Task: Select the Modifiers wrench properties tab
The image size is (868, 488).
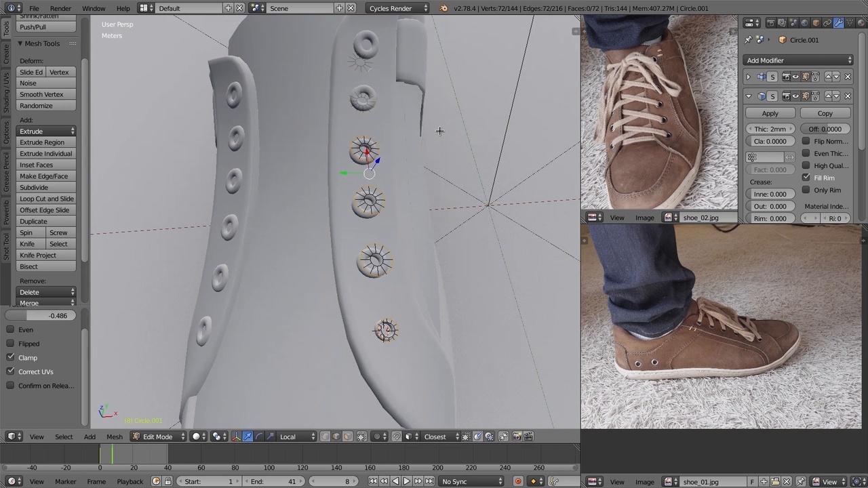Action: tap(837, 22)
